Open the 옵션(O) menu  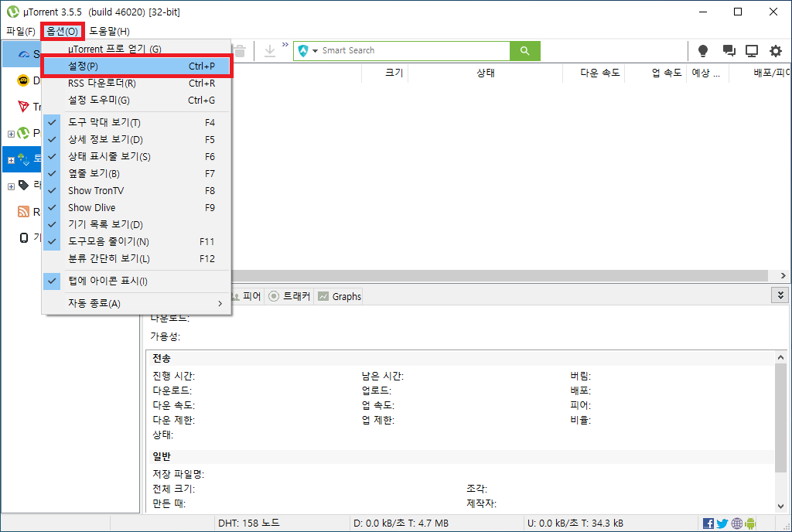[x=63, y=31]
